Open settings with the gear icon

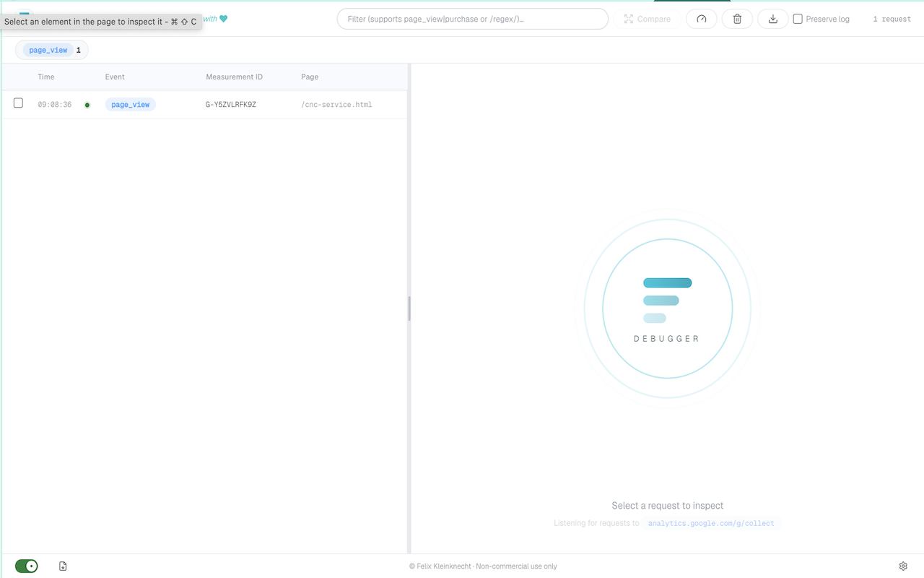903,566
